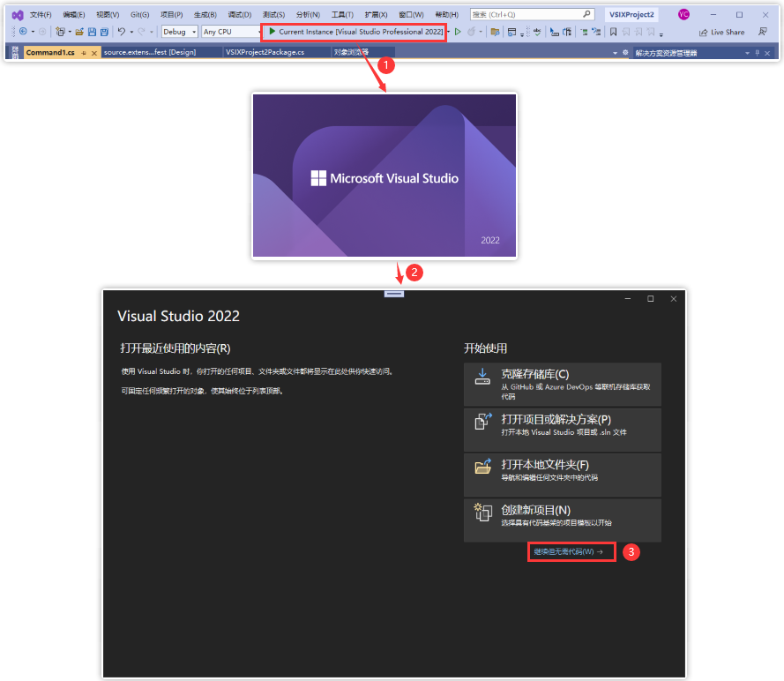
Task: Click the Find in Files folder icon
Action: [x=495, y=32]
